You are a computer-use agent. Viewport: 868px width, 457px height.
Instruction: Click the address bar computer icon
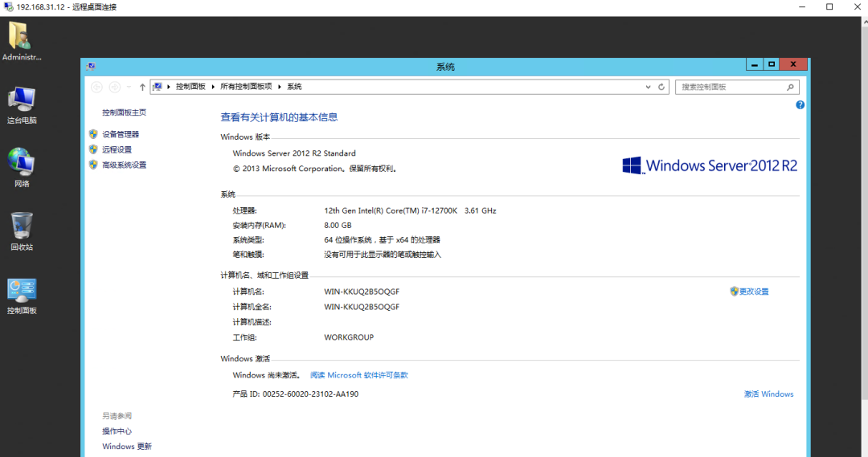click(158, 87)
